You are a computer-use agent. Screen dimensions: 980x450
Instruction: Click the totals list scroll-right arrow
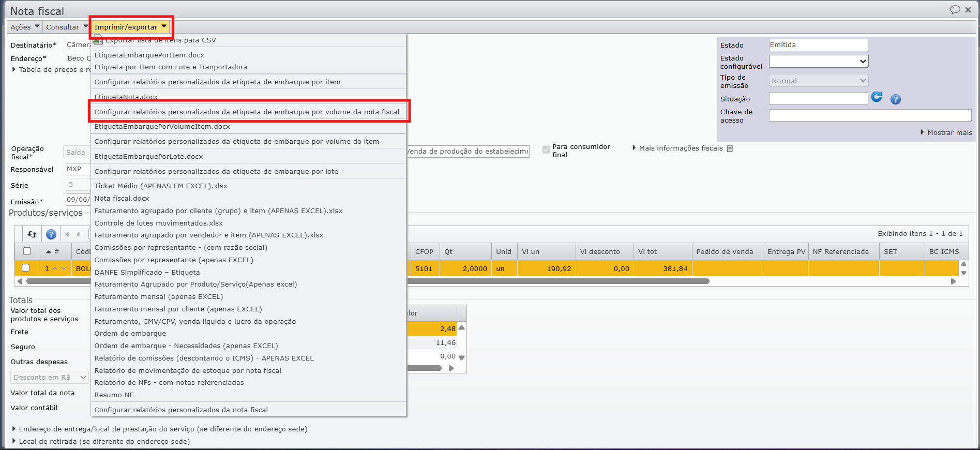(x=451, y=368)
